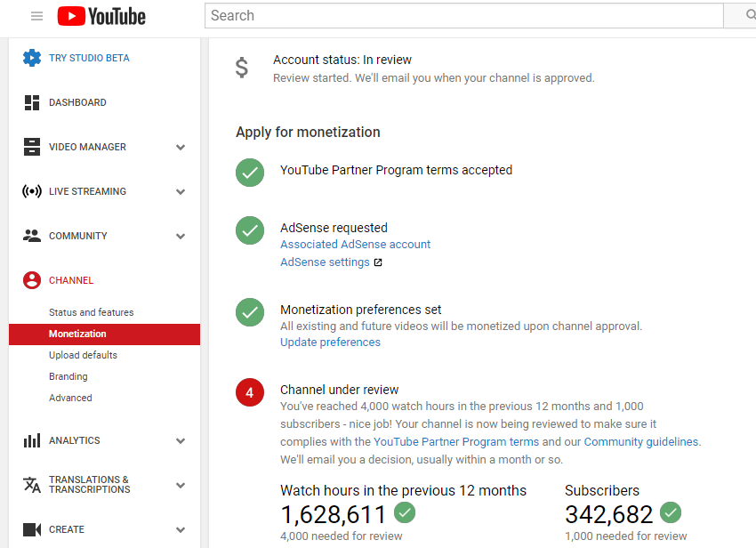Screen dimensions: 756x548
Task: Click the Channel person icon
Action: 32,280
